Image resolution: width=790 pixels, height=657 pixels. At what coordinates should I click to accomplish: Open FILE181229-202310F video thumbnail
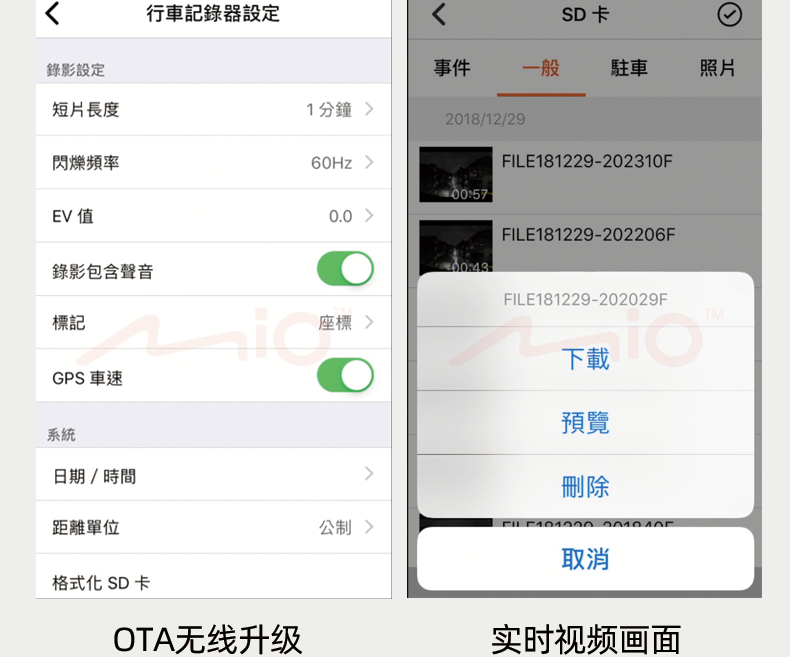click(456, 174)
